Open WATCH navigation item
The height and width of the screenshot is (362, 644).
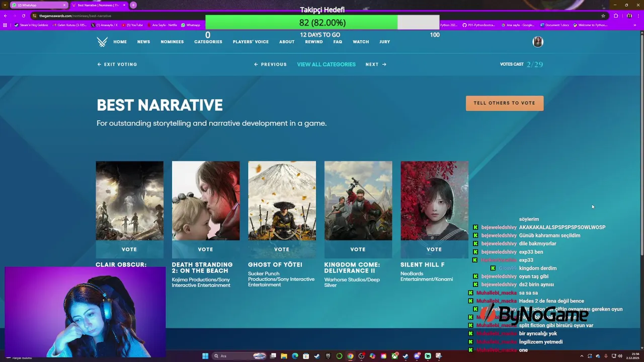(361, 42)
